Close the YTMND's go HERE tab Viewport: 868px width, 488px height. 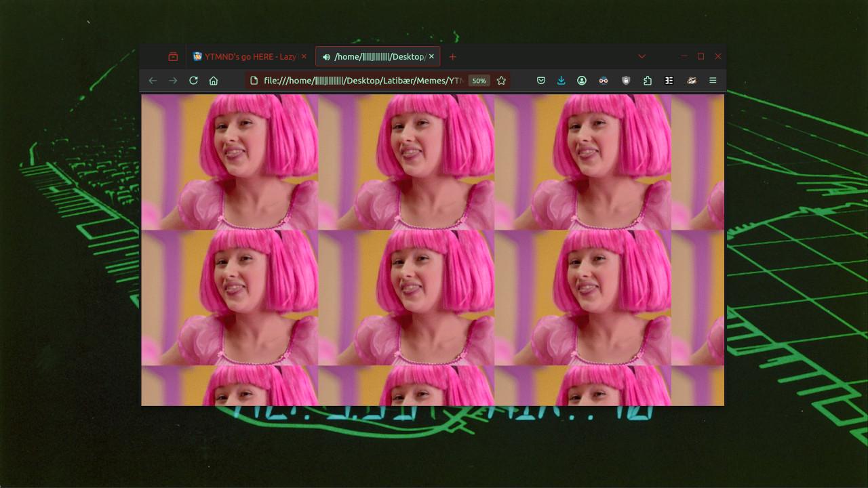pyautogui.click(x=304, y=57)
